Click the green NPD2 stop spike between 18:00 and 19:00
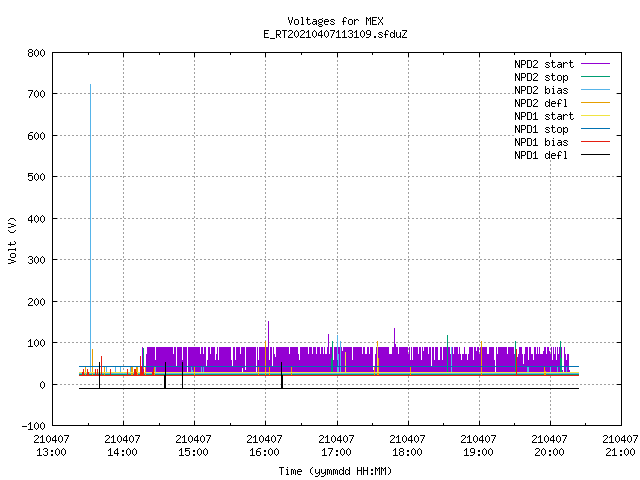 (448, 353)
